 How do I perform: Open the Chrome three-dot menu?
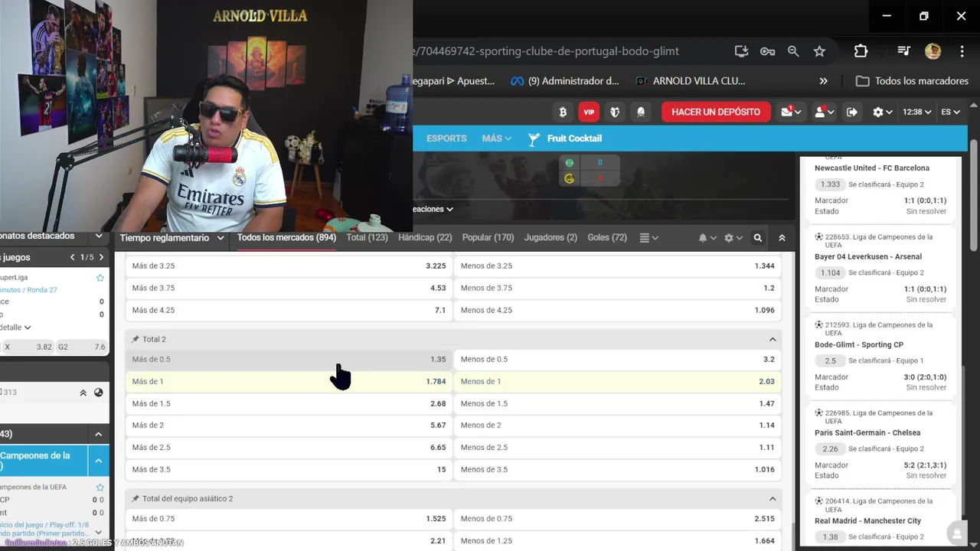click(x=962, y=51)
